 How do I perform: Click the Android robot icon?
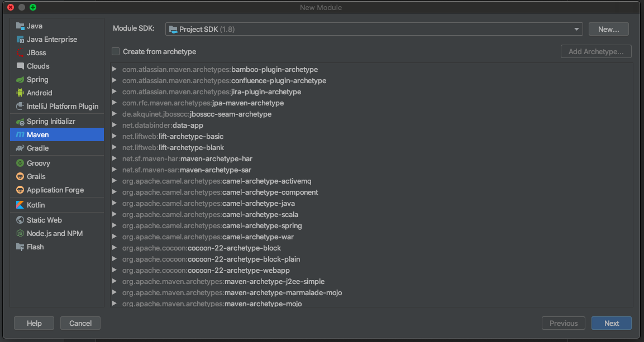[20, 93]
